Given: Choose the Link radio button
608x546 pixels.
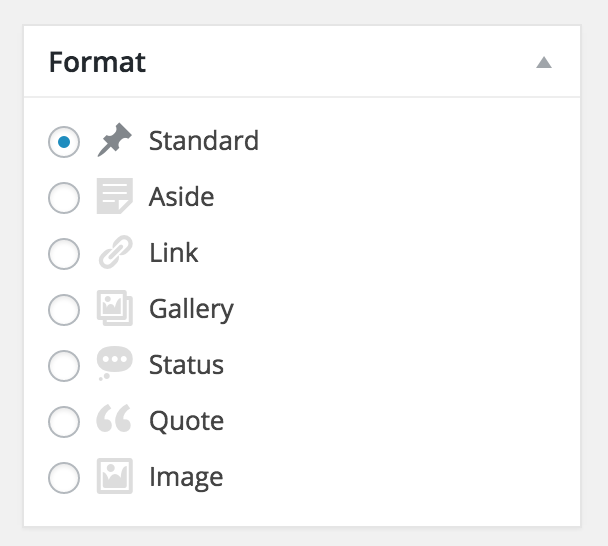Looking at the screenshot, I should click(64, 254).
